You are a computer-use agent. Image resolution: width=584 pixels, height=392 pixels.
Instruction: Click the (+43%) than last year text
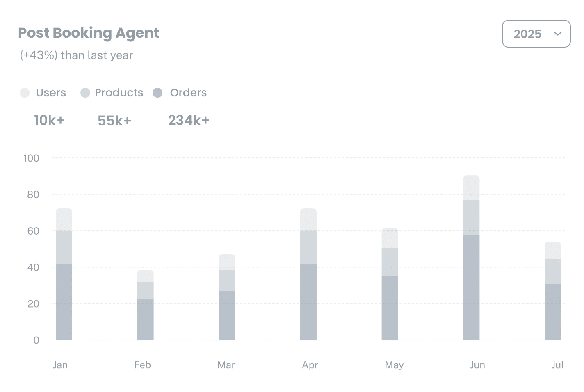[75, 55]
